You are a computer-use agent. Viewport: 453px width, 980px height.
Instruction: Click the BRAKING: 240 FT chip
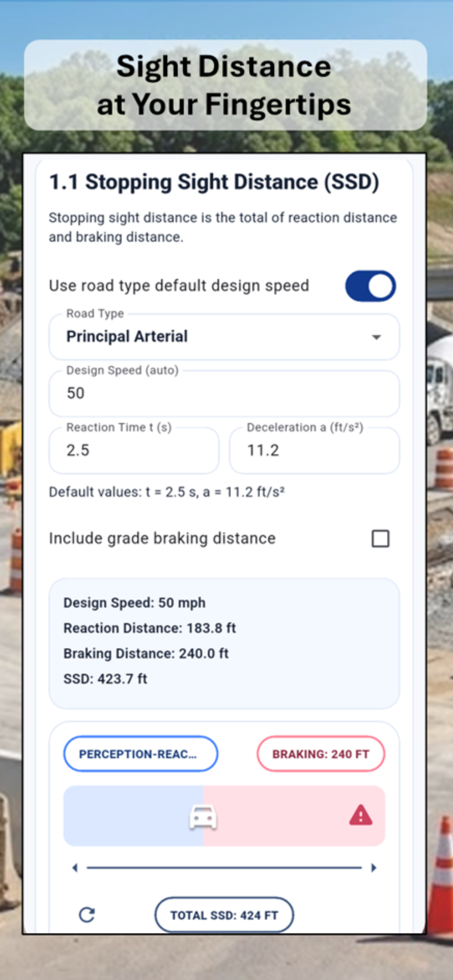pyautogui.click(x=321, y=754)
